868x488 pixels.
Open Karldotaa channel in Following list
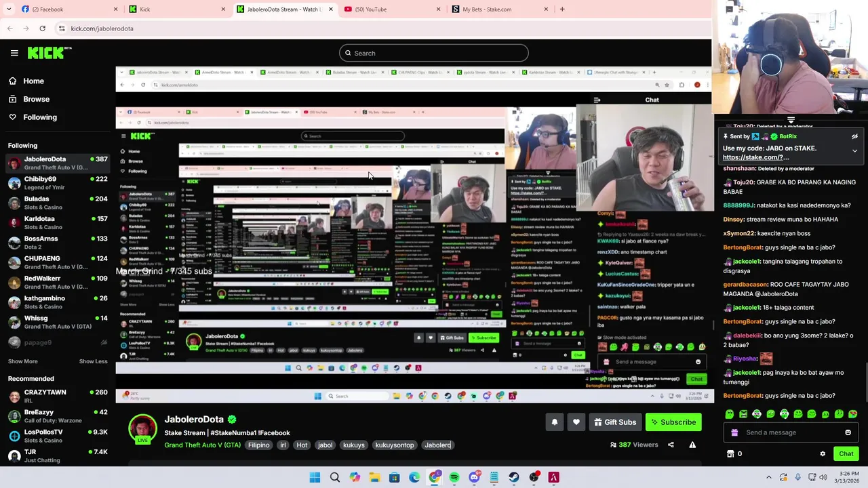pos(58,223)
